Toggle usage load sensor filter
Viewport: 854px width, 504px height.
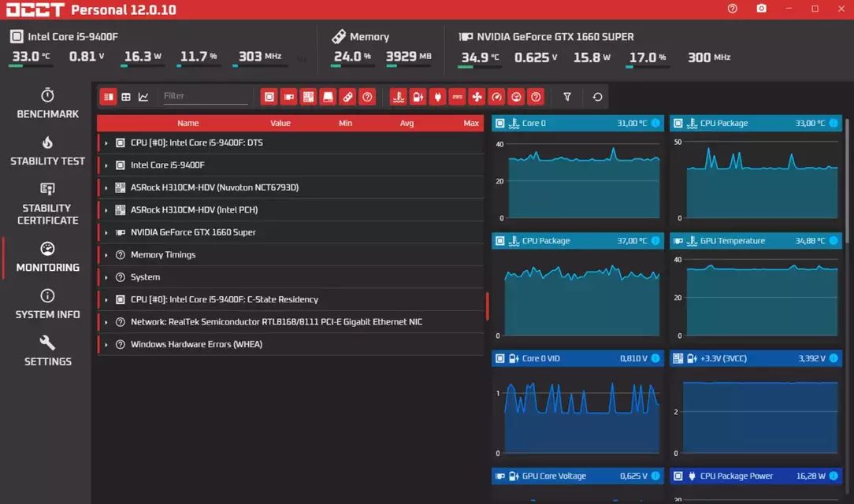(x=516, y=97)
